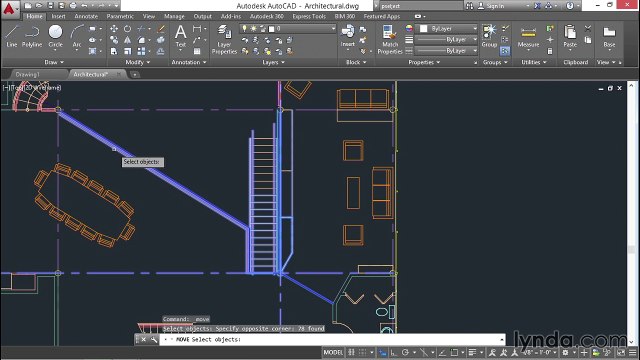Click the Explode tool icon
The image size is (640, 360).
point(161,40)
